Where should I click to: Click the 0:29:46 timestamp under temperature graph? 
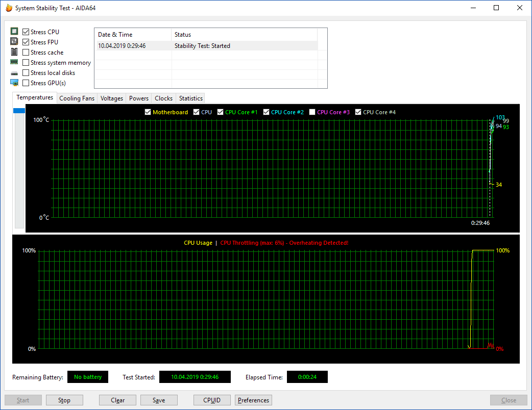pos(480,223)
